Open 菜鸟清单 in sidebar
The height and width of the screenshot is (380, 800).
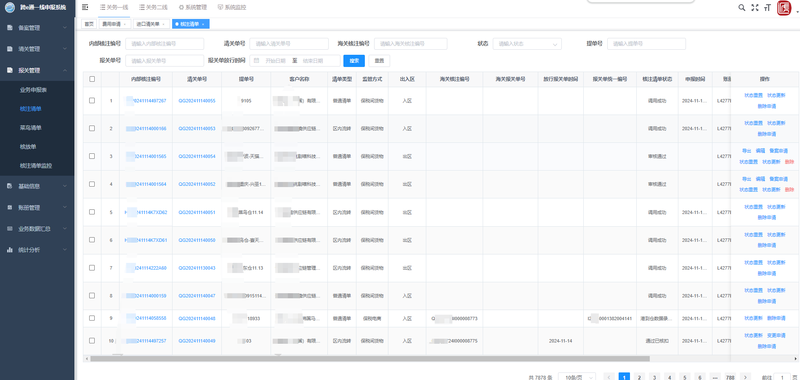[31, 128]
